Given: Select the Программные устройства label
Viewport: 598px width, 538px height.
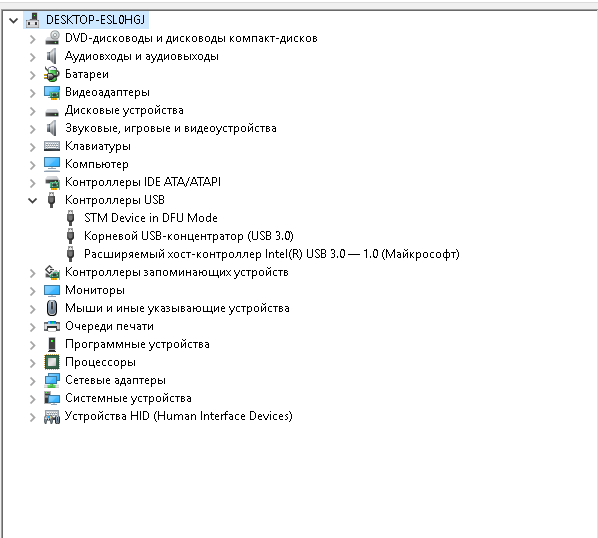Looking at the screenshot, I should click(137, 344).
